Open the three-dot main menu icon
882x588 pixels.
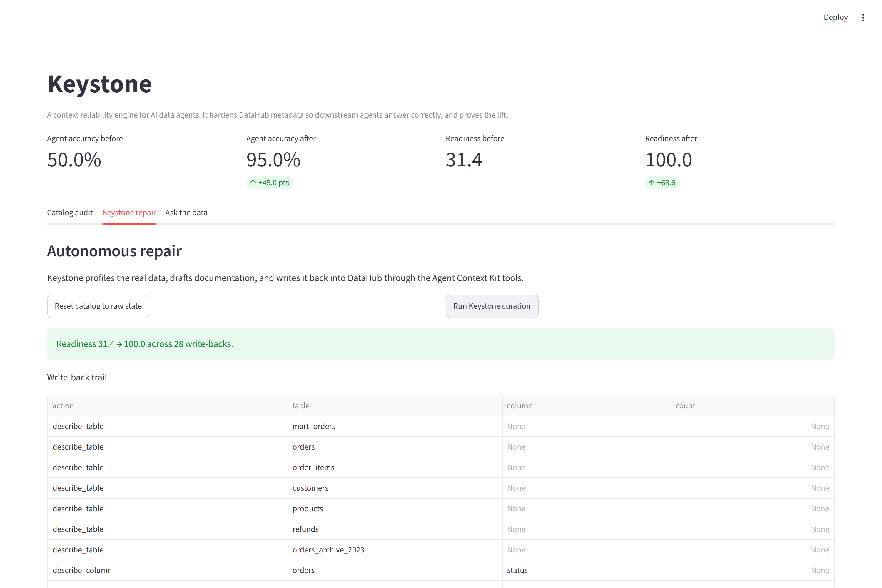pyautogui.click(x=863, y=18)
